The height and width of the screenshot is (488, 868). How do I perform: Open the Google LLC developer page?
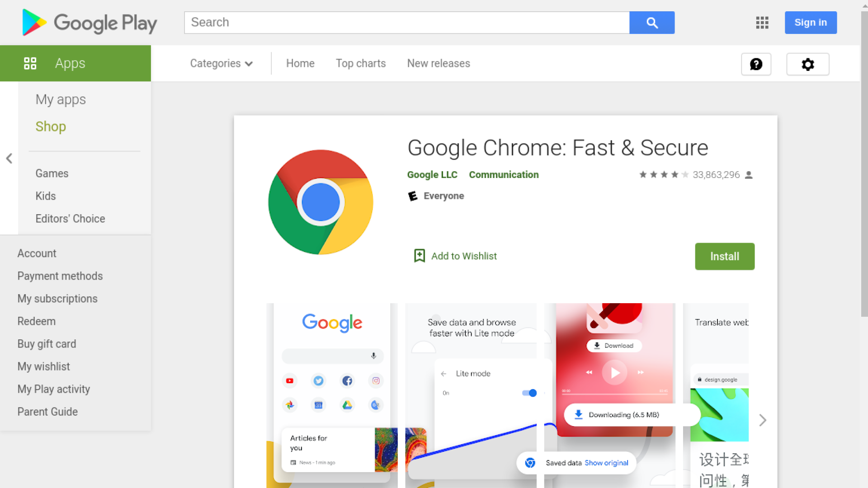tap(432, 175)
